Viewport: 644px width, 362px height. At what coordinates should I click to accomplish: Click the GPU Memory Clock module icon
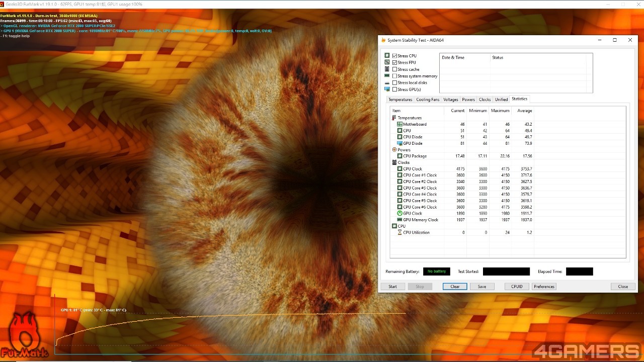pos(400,220)
